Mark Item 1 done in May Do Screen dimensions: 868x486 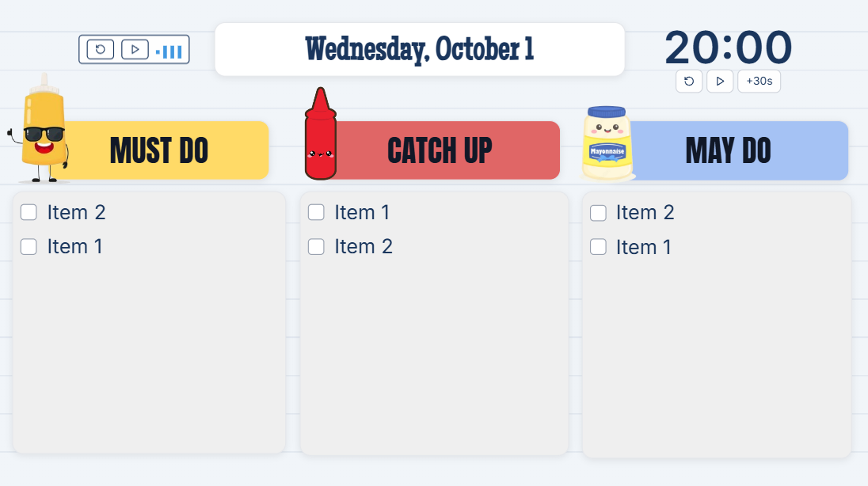tap(599, 247)
